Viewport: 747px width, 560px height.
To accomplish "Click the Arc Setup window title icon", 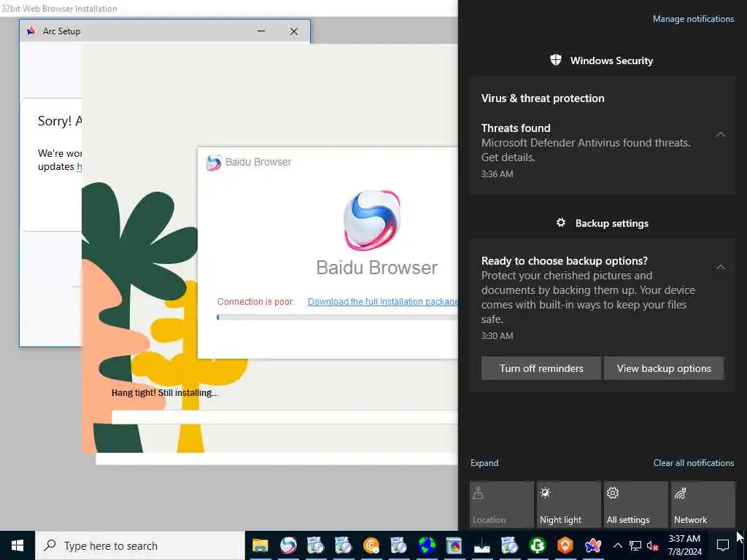I will pyautogui.click(x=31, y=31).
